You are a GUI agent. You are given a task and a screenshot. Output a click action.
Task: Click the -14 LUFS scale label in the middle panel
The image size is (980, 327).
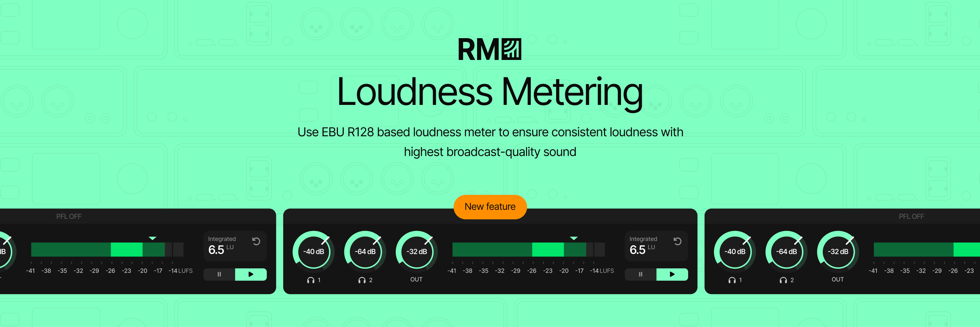point(602,271)
